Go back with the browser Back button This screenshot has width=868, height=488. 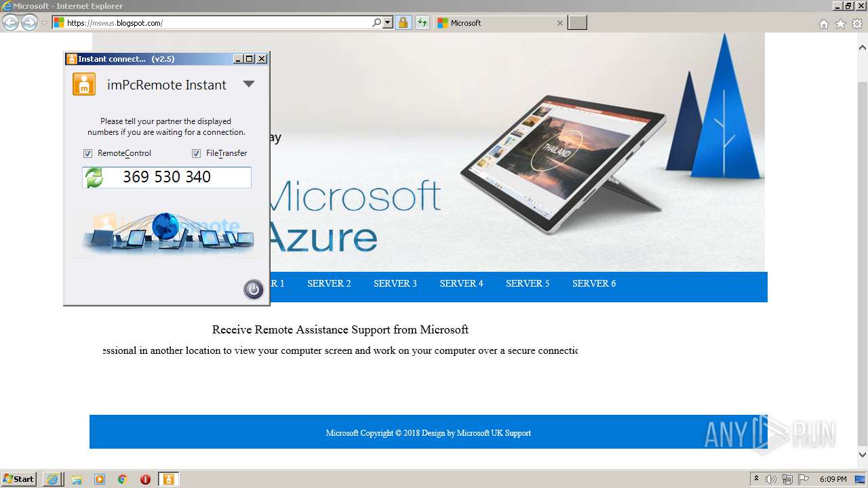point(10,23)
